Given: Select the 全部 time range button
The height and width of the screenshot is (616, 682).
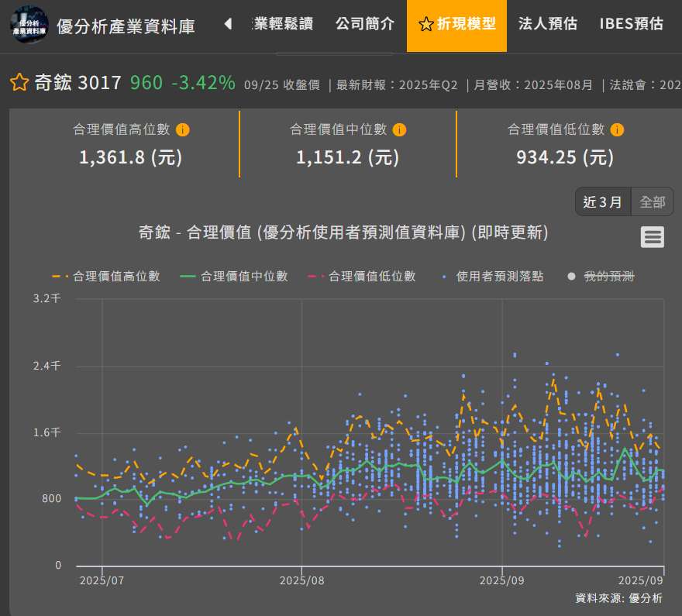Looking at the screenshot, I should coord(652,202).
